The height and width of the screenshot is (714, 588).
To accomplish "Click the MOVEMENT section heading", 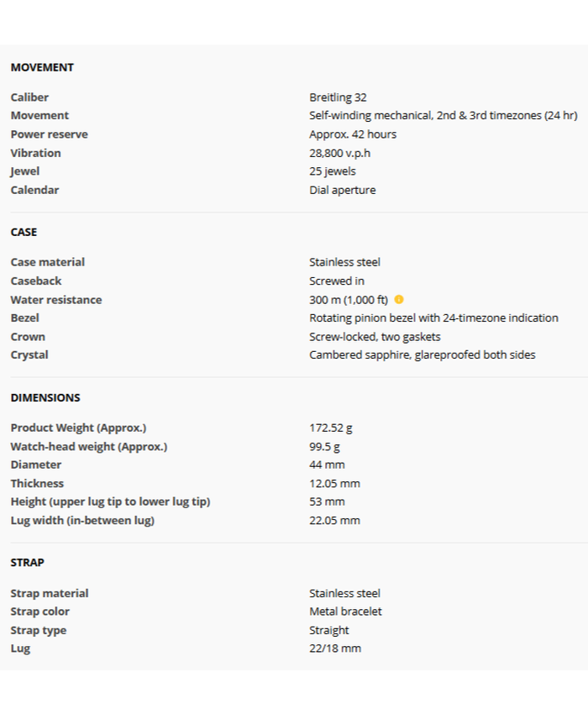I will 42,67.
